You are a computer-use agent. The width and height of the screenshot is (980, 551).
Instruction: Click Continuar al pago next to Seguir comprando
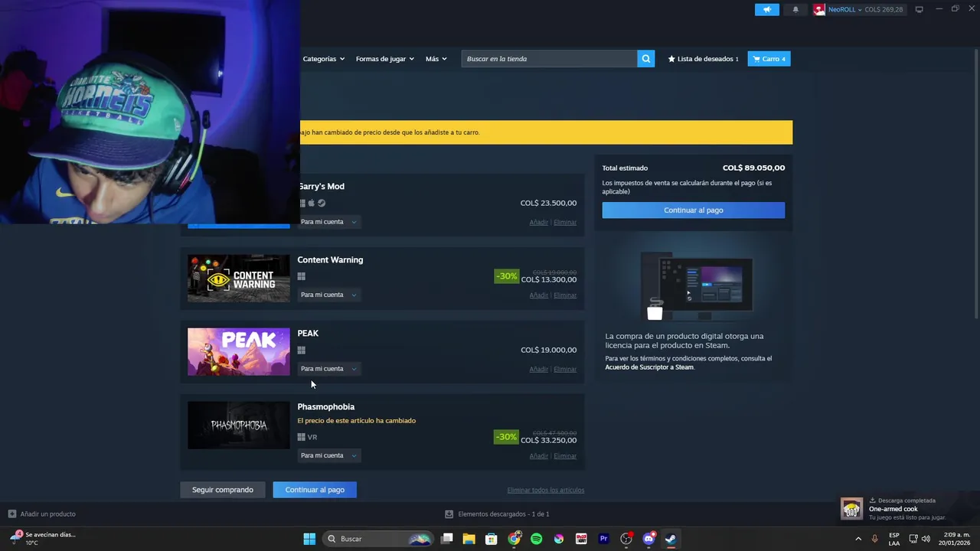pyautogui.click(x=315, y=490)
